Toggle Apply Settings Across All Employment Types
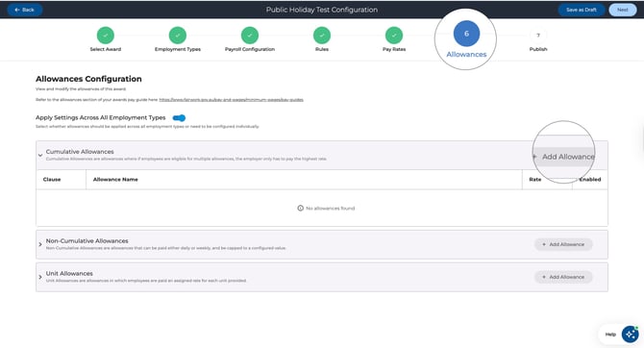 pos(179,118)
